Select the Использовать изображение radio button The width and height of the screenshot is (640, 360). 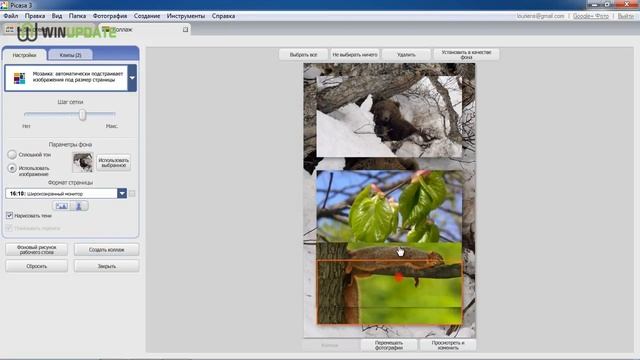[x=12, y=168]
